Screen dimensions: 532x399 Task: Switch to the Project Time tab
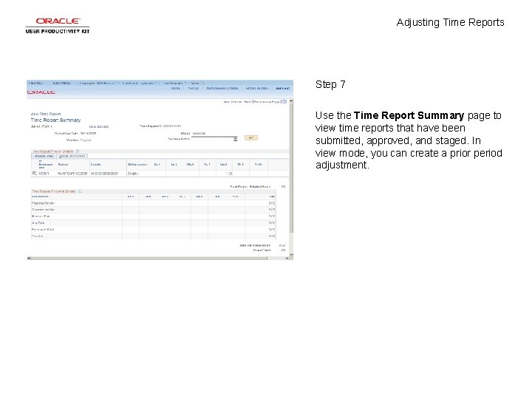pyautogui.click(x=44, y=156)
